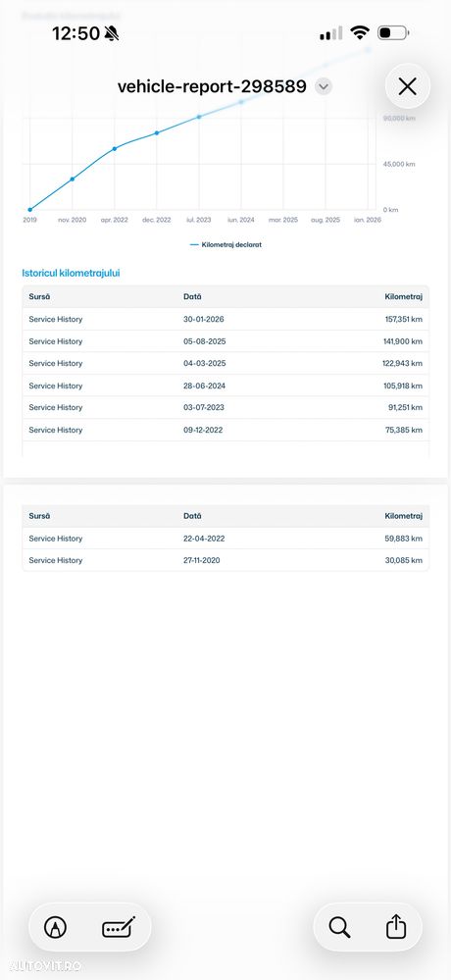Select the 27-11-2020 service history row
The height and width of the screenshot is (980, 451).
click(x=225, y=560)
